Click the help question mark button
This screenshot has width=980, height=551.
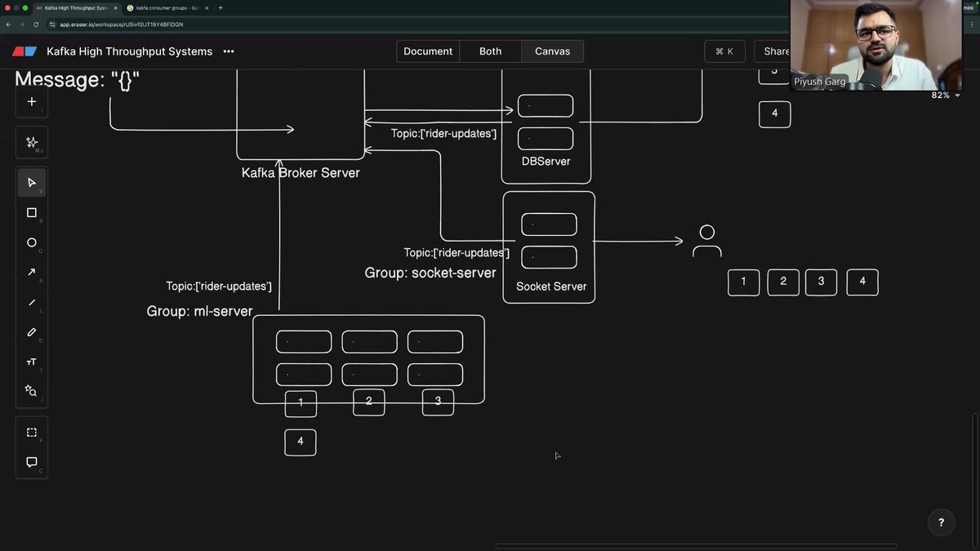coord(941,522)
